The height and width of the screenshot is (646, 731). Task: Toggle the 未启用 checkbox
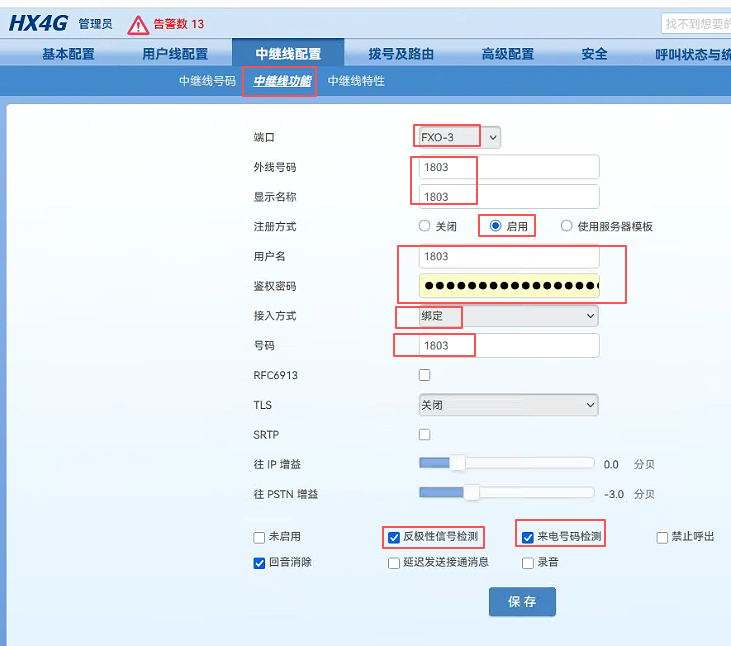point(259,538)
